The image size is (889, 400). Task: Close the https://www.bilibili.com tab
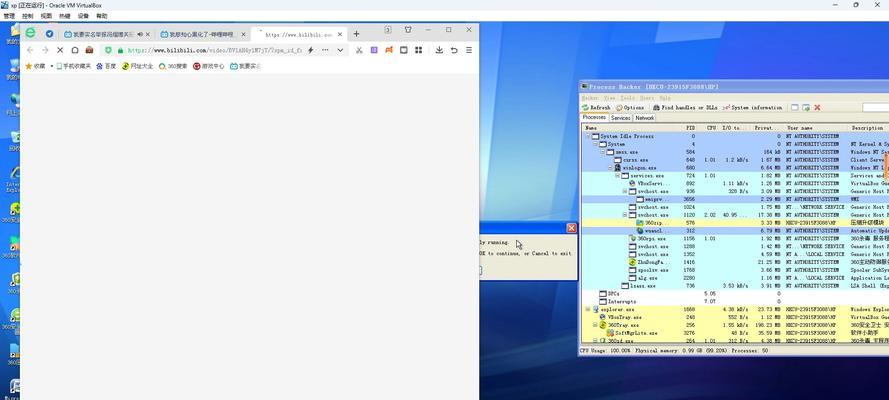tap(340, 34)
